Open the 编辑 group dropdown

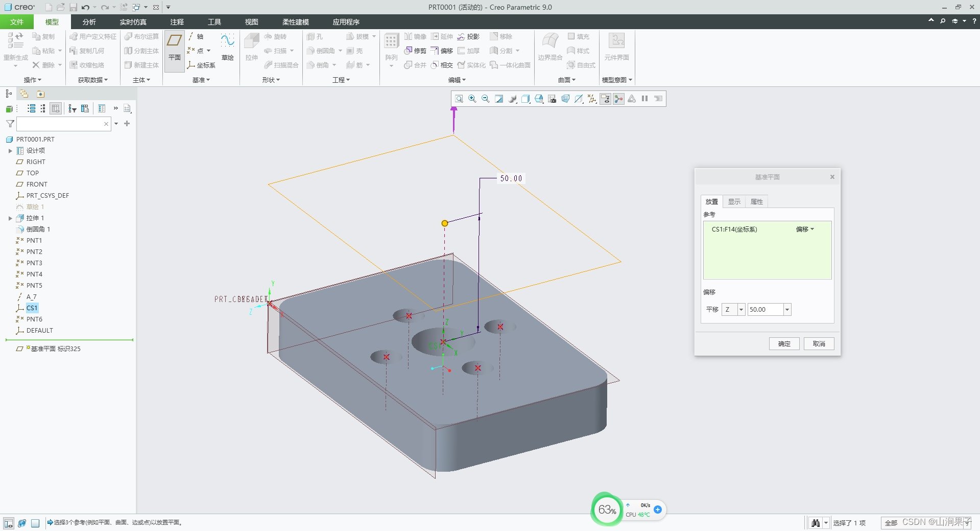click(457, 80)
